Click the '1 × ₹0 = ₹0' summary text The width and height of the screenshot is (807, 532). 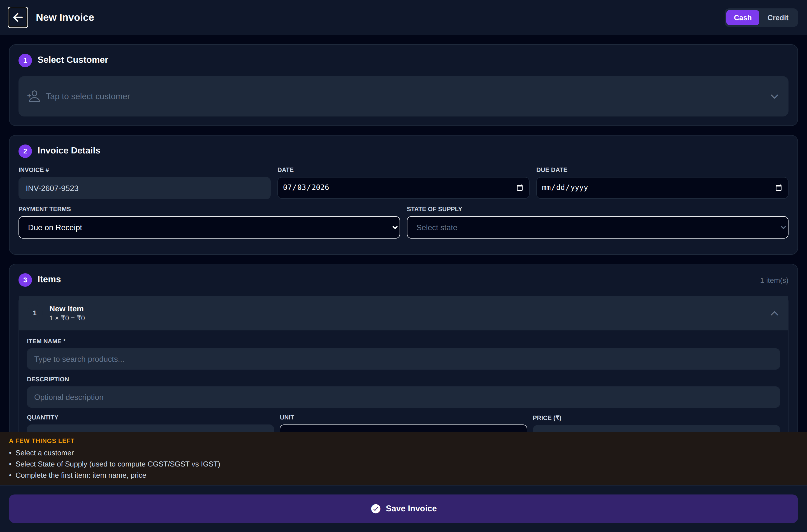point(67,318)
